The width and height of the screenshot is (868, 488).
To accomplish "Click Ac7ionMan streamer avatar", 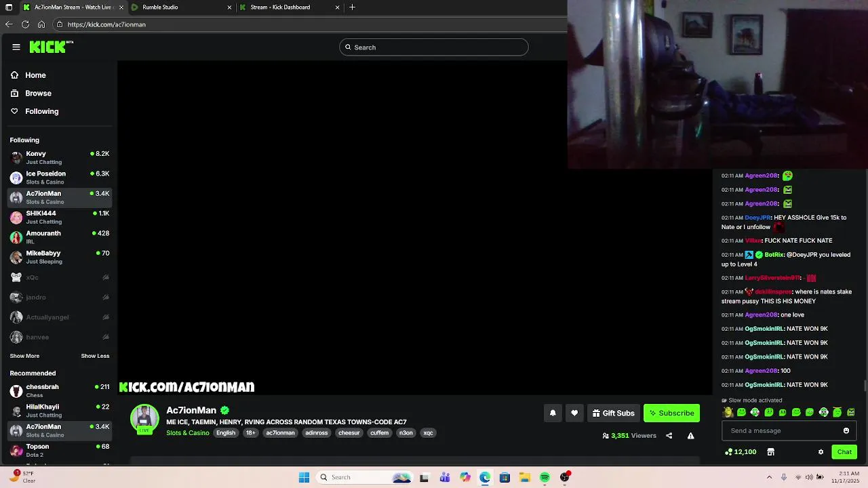I will (x=144, y=419).
